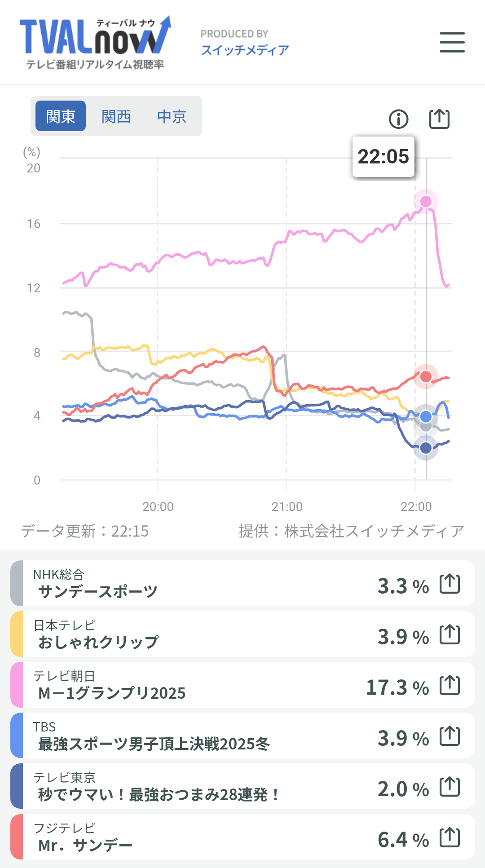Image resolution: width=485 pixels, height=868 pixels.
Task: Share the テレビ東京 program rating
Action: (450, 787)
